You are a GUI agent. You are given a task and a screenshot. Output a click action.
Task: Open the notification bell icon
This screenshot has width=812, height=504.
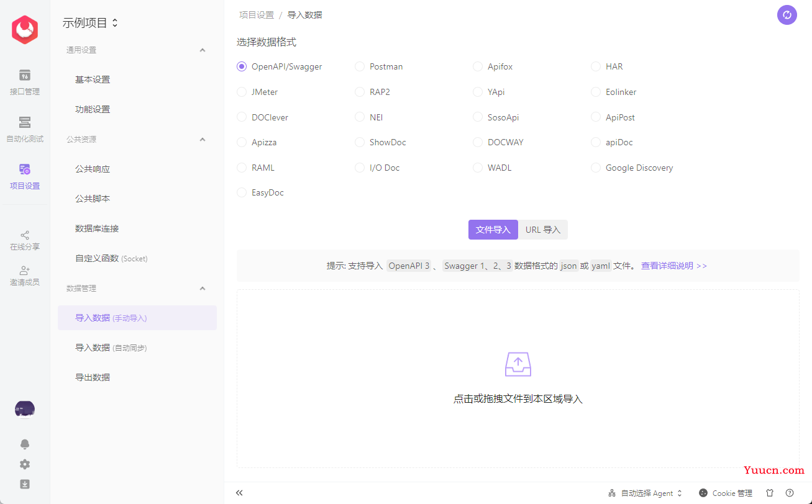pyautogui.click(x=25, y=444)
